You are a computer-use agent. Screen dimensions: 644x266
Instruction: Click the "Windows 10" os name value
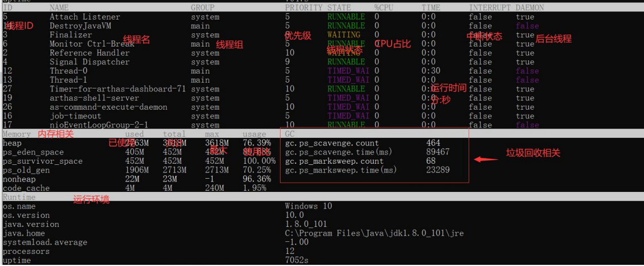[x=308, y=206]
